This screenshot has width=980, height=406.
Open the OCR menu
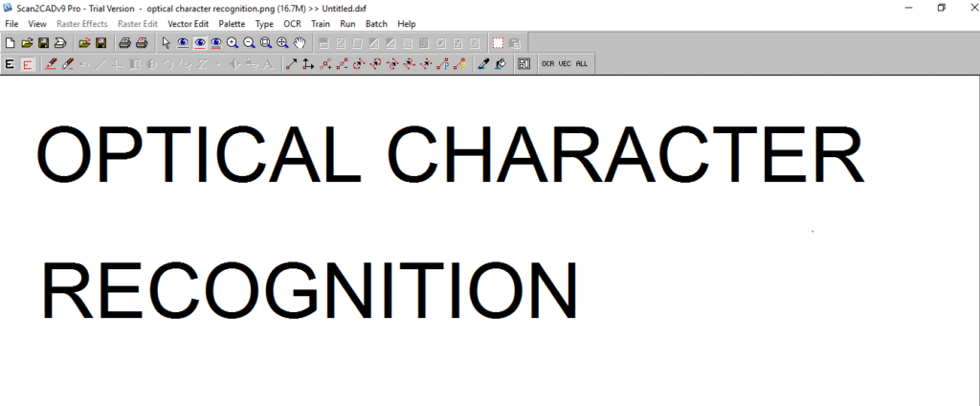pos(293,24)
